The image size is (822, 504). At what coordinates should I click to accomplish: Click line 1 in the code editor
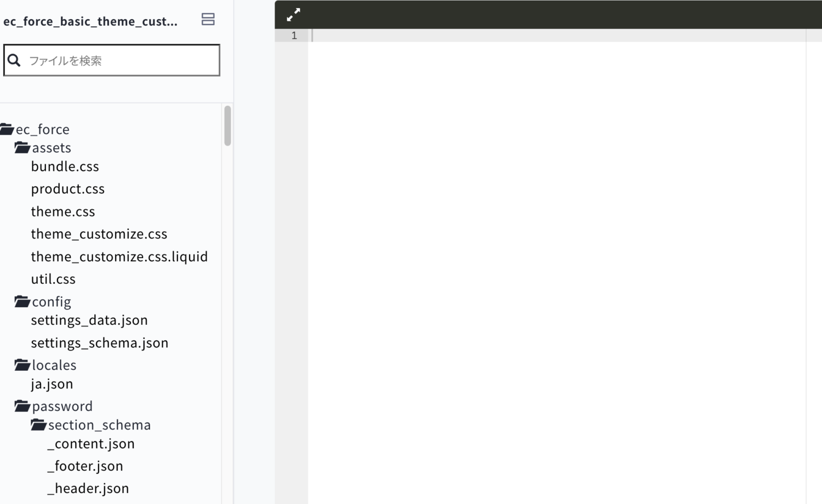(x=548, y=36)
